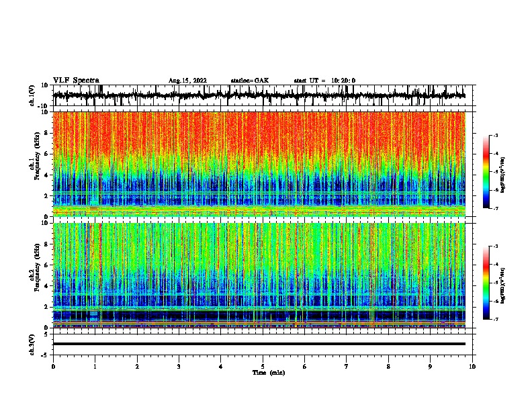
Task: Click the date text "Aug.15, 2022"
Action: click(187, 81)
